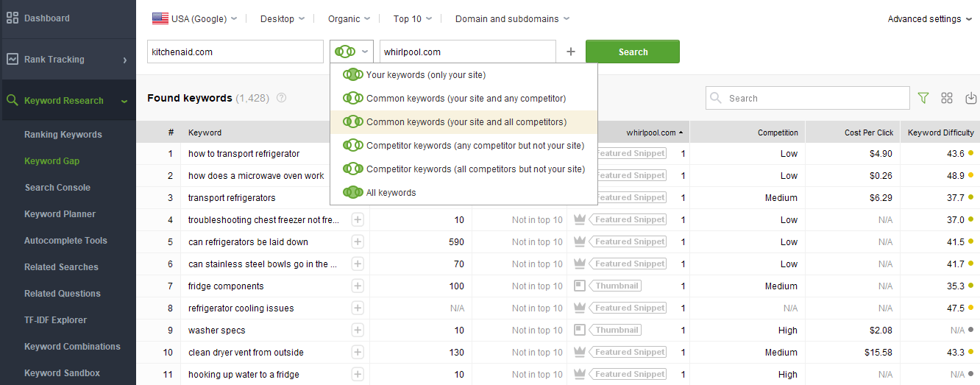This screenshot has height=385, width=980.
Task: Click the Keyword Research magnifier icon
Action: [x=13, y=100]
